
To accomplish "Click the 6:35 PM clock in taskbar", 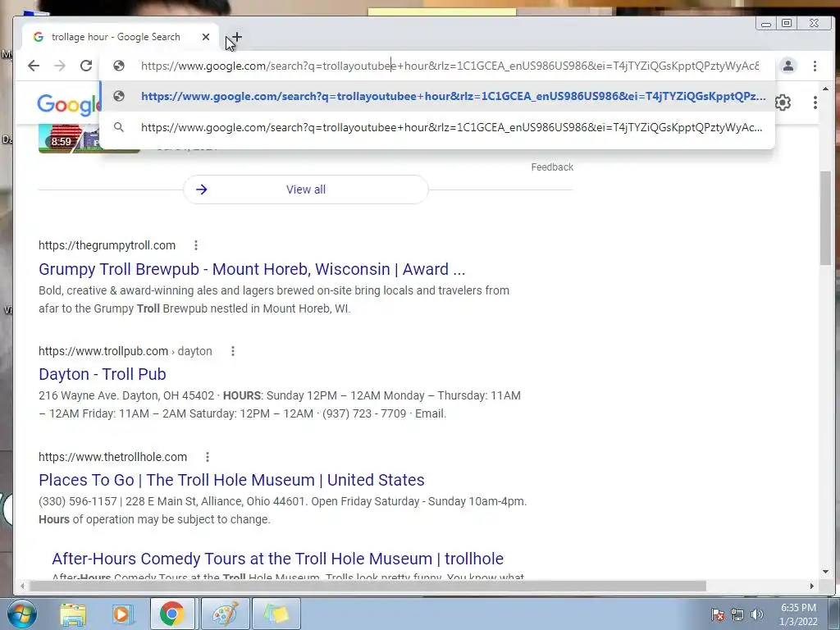I will [x=798, y=614].
